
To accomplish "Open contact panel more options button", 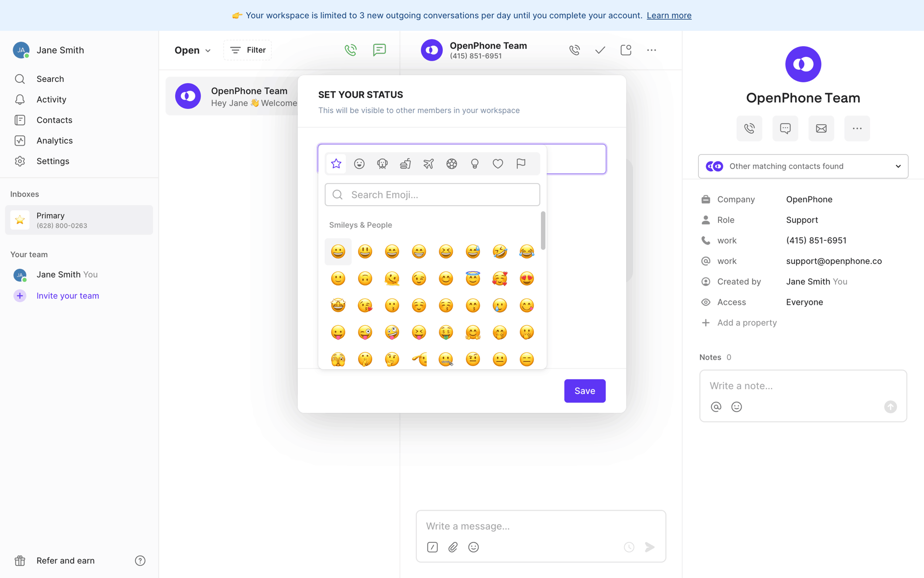I will tap(857, 129).
